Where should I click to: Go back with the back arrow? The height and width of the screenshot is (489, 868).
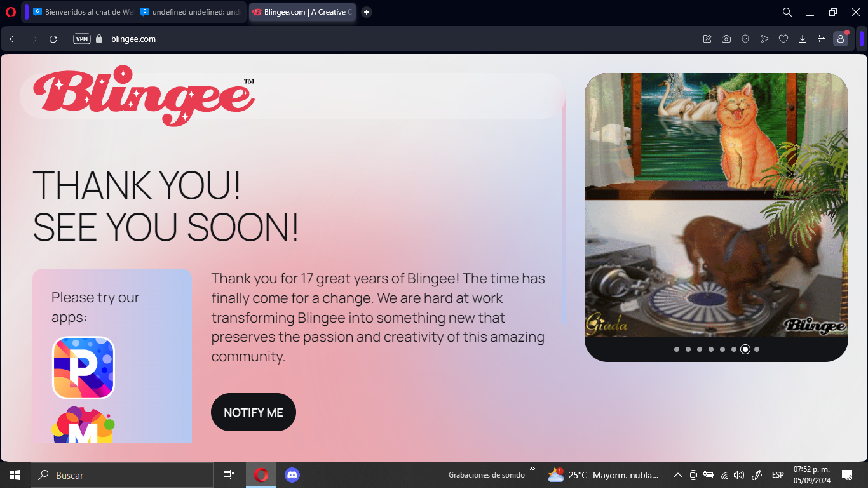11,39
